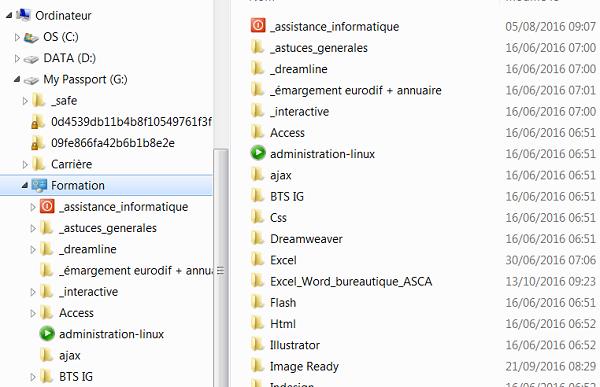Click the _astuces_generales folder icon in file list
This screenshot has width=600, height=387.
click(x=258, y=47)
